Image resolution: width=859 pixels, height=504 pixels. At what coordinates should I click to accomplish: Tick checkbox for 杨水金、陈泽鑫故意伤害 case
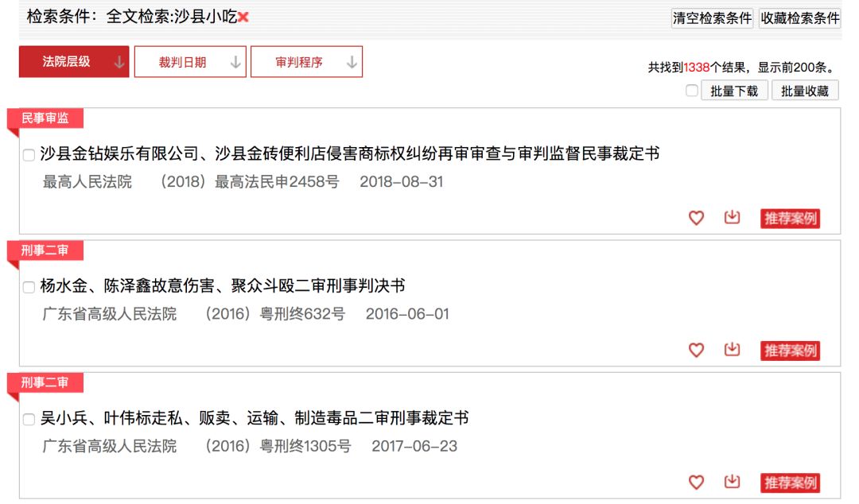coord(29,287)
